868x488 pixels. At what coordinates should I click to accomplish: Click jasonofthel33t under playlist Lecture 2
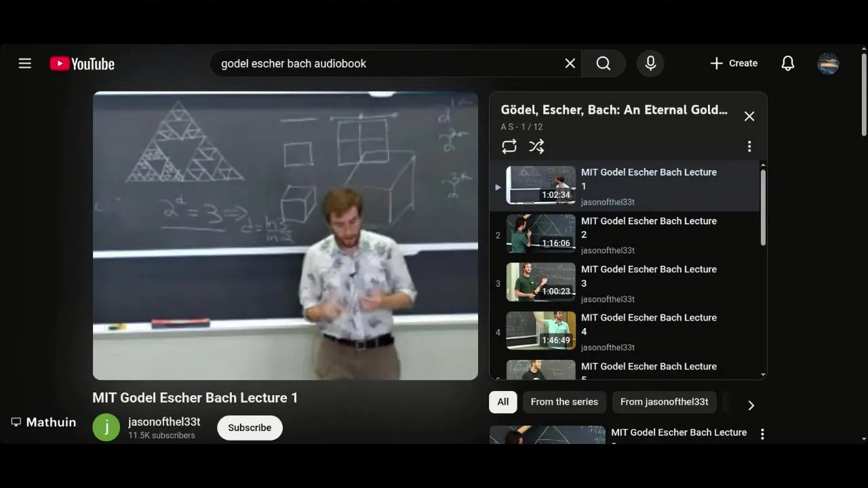(x=608, y=251)
